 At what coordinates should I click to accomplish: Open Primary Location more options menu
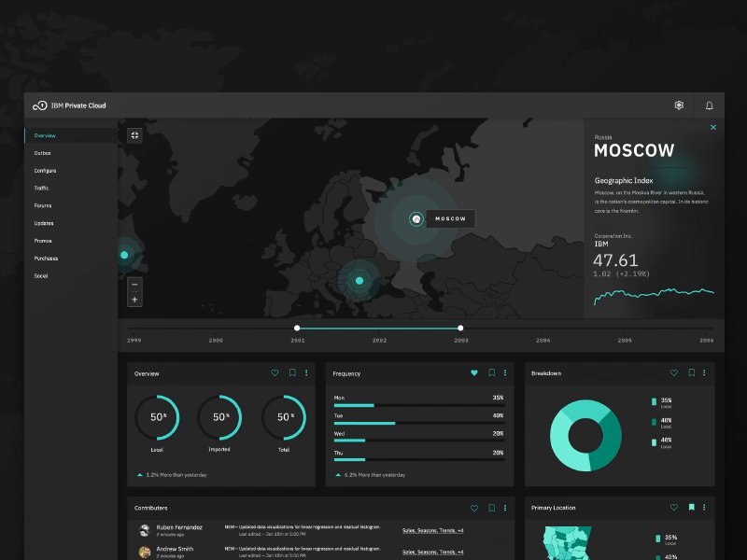pos(704,508)
